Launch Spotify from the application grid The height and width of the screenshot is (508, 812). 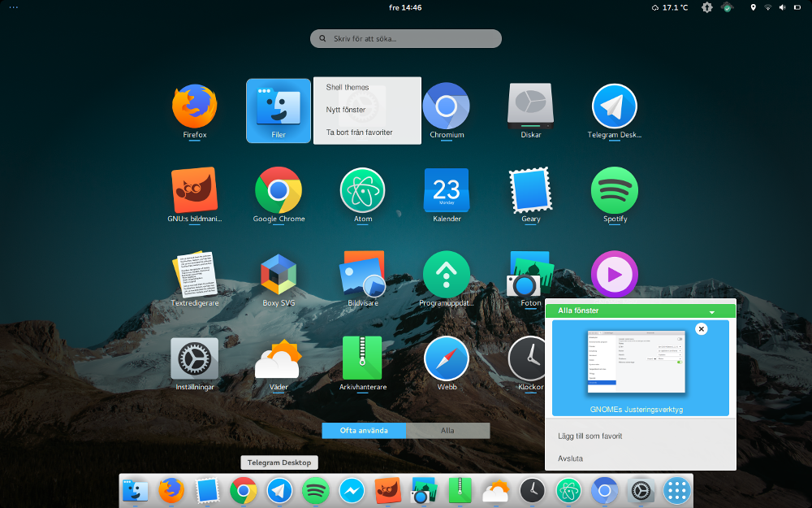tap(615, 195)
